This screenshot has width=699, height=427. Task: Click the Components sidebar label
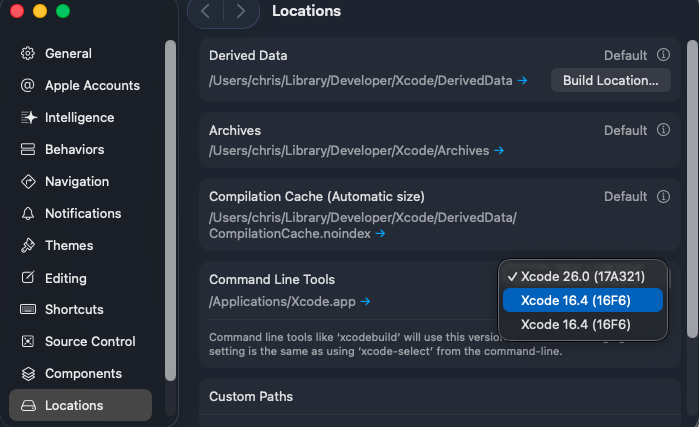(x=83, y=374)
